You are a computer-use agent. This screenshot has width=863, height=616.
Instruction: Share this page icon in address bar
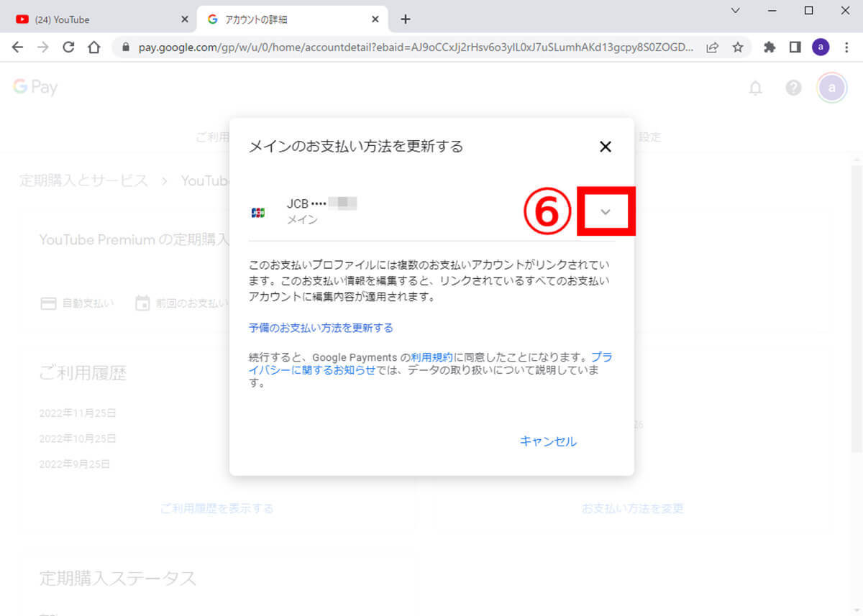[x=712, y=47]
